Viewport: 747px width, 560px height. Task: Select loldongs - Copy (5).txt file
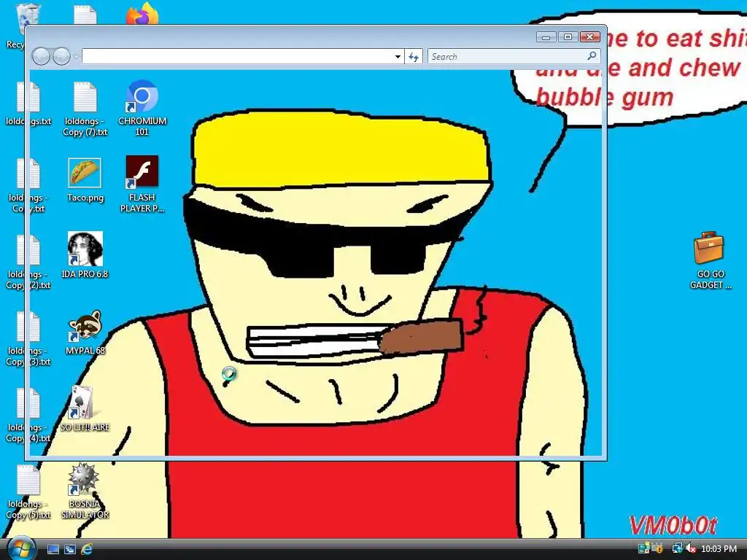[28, 492]
